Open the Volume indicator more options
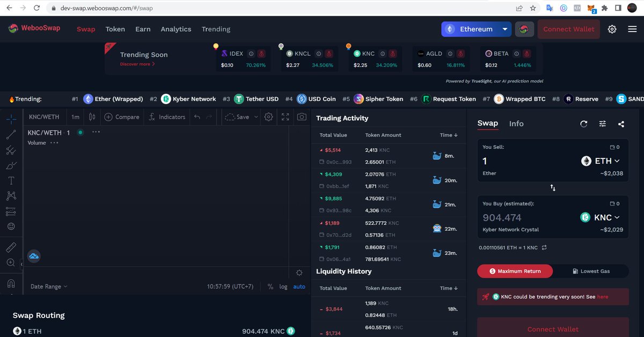644x337 pixels. (54, 143)
